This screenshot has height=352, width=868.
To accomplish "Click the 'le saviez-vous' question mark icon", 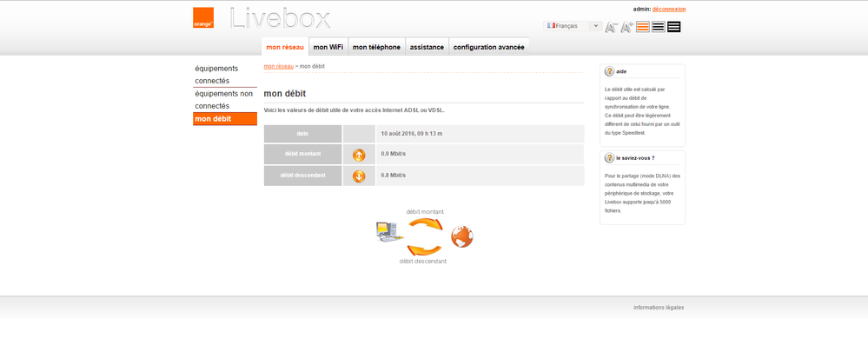I will tap(609, 157).
